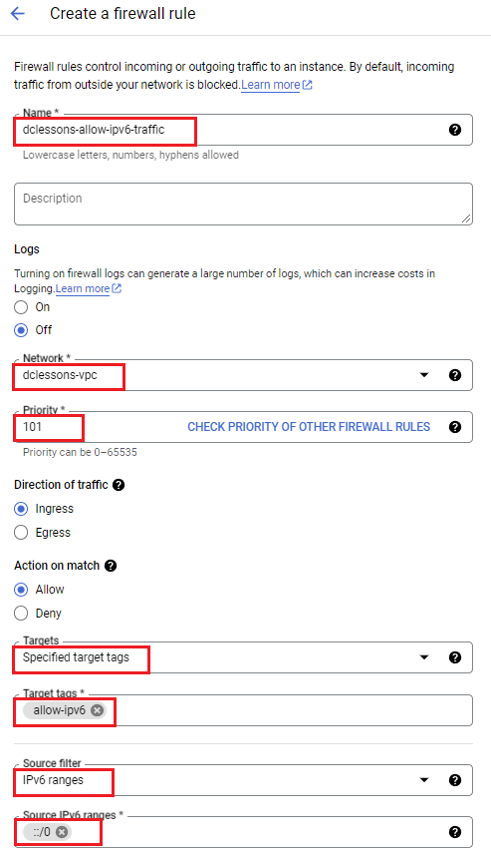Open help icon for the Network field
The height and width of the screenshot is (852, 491).
(x=455, y=375)
